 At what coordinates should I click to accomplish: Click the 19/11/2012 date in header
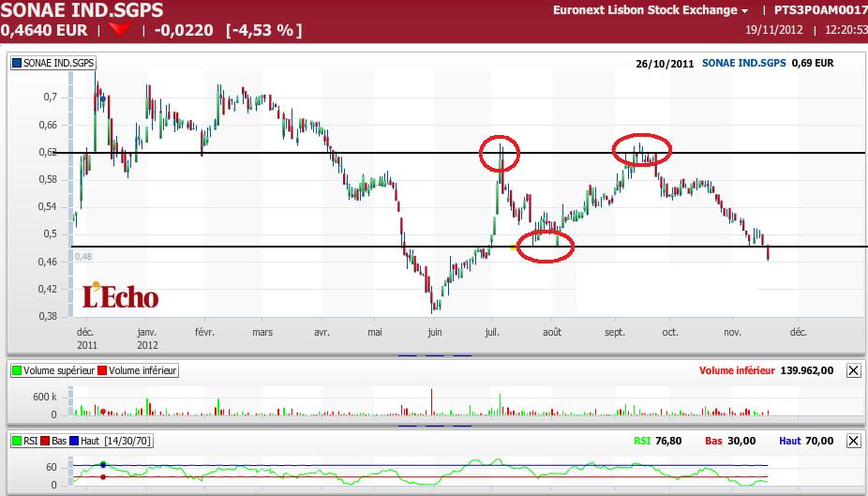pos(774,29)
